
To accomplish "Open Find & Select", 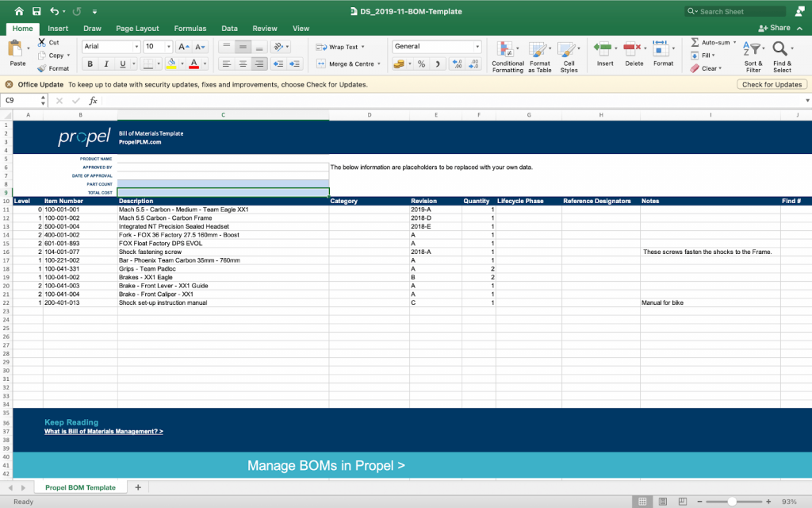I will 782,57.
